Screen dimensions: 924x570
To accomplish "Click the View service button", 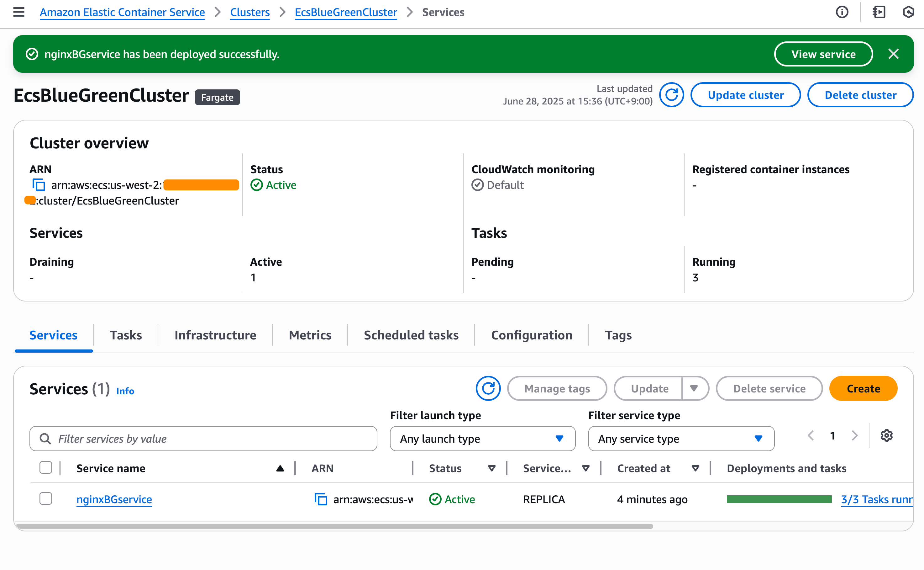I will pos(823,54).
